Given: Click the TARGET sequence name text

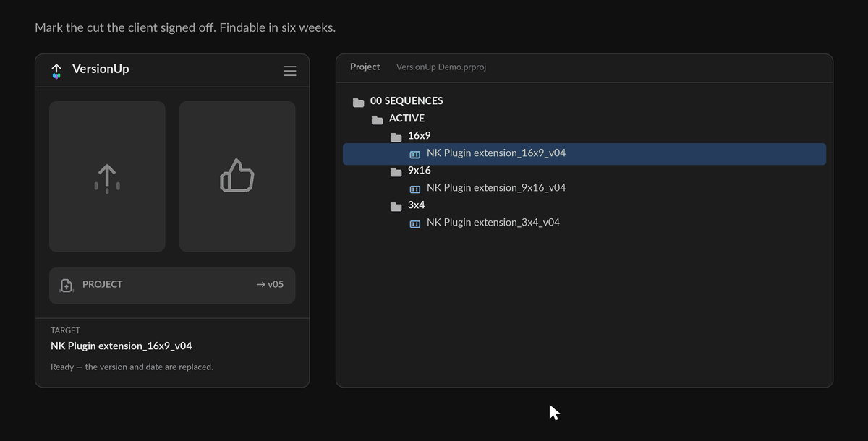Looking at the screenshot, I should 121,346.
